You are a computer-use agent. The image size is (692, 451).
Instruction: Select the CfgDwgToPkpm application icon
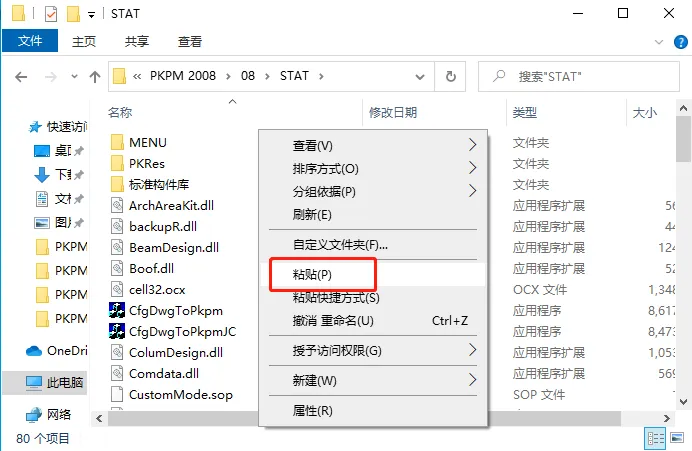pyautogui.click(x=117, y=310)
